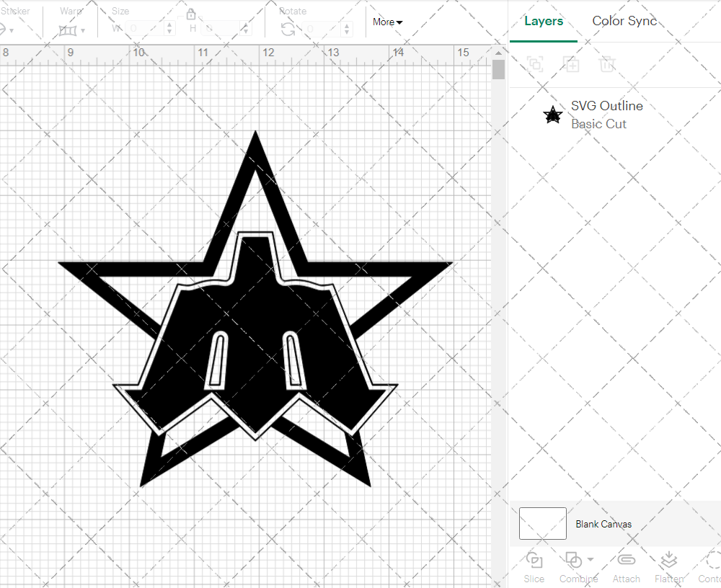Open the Warp style dropdown arrow
Image resolution: width=721 pixels, height=588 pixels.
coord(83,30)
